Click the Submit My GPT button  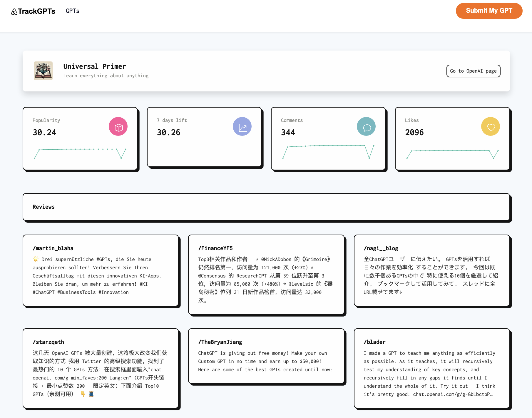pyautogui.click(x=489, y=11)
